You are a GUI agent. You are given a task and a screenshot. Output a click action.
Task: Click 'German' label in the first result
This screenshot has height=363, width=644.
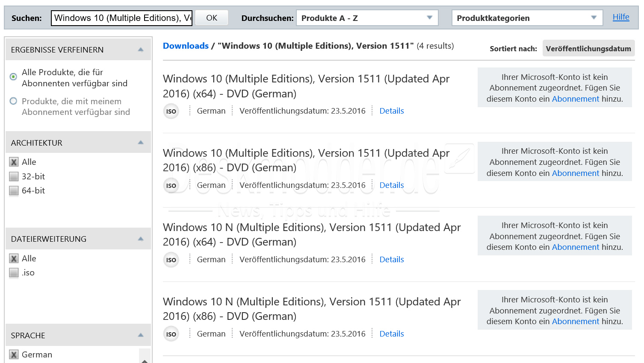coord(211,111)
